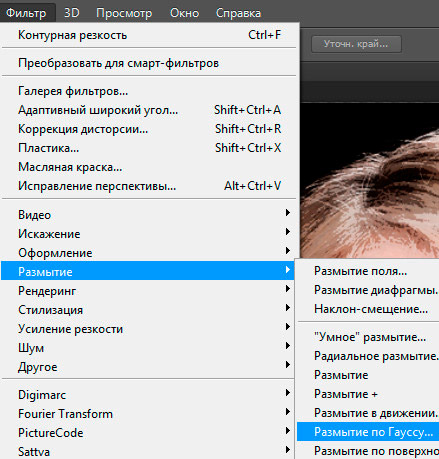The height and width of the screenshot is (459, 439).
Task: Apply Контурная резкость last filter
Action: (x=149, y=35)
